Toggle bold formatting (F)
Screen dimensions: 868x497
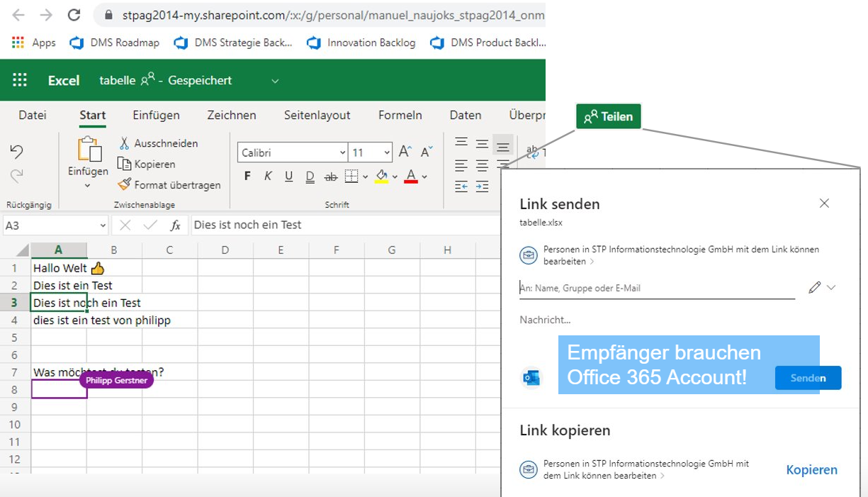click(247, 176)
